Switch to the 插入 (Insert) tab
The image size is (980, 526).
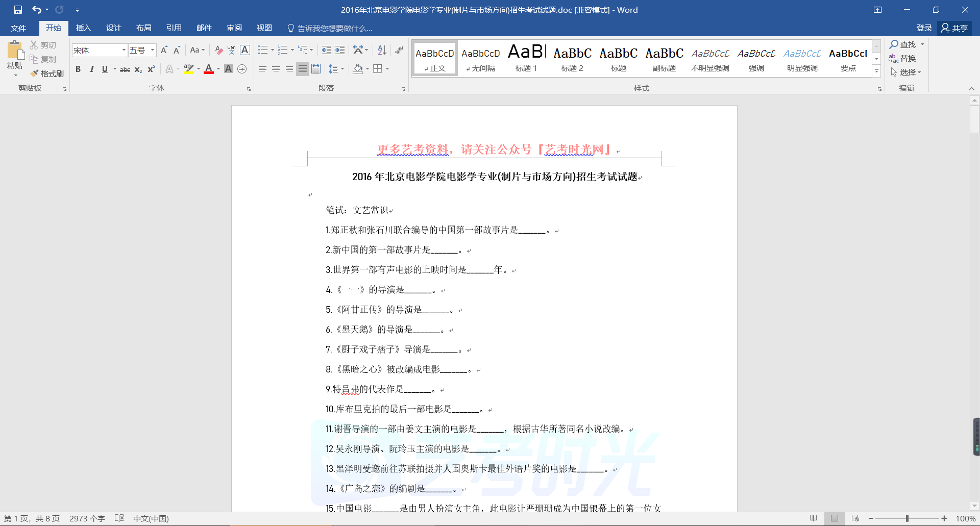tap(83, 28)
